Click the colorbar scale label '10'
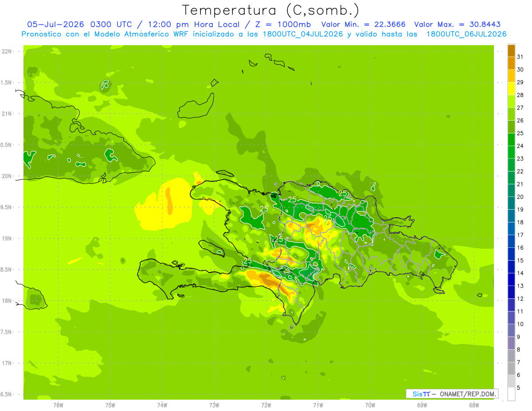 [x=520, y=324]
